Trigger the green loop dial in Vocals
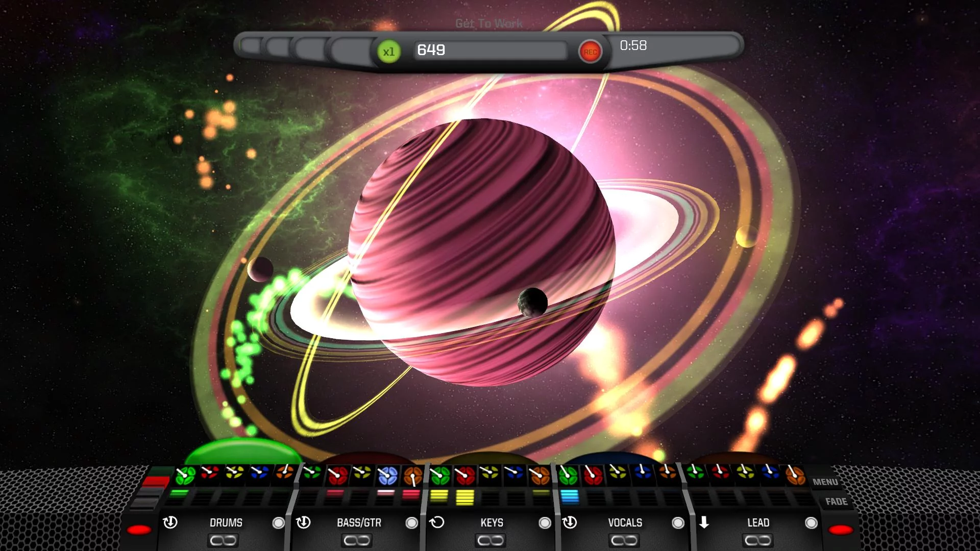The image size is (980, 551). point(568,475)
